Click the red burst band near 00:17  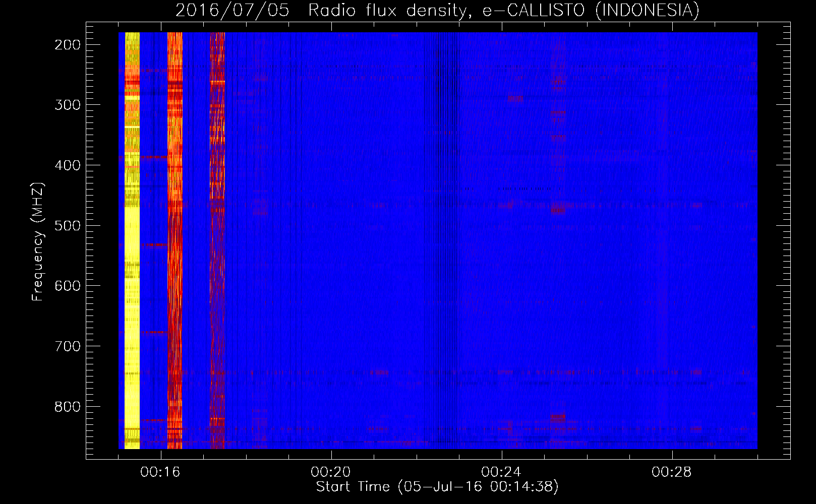(x=217, y=240)
